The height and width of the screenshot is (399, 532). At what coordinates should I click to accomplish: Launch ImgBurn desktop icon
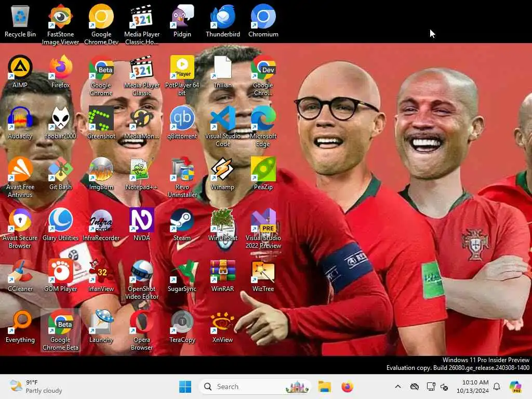[101, 174]
